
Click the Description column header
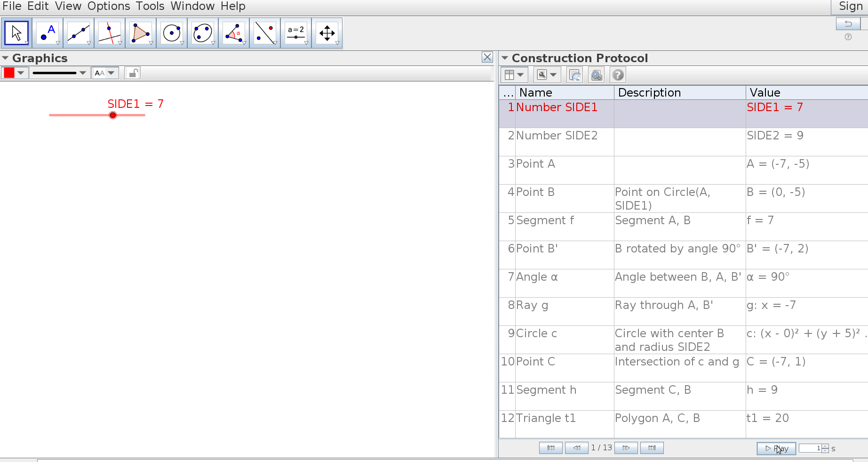(680, 93)
